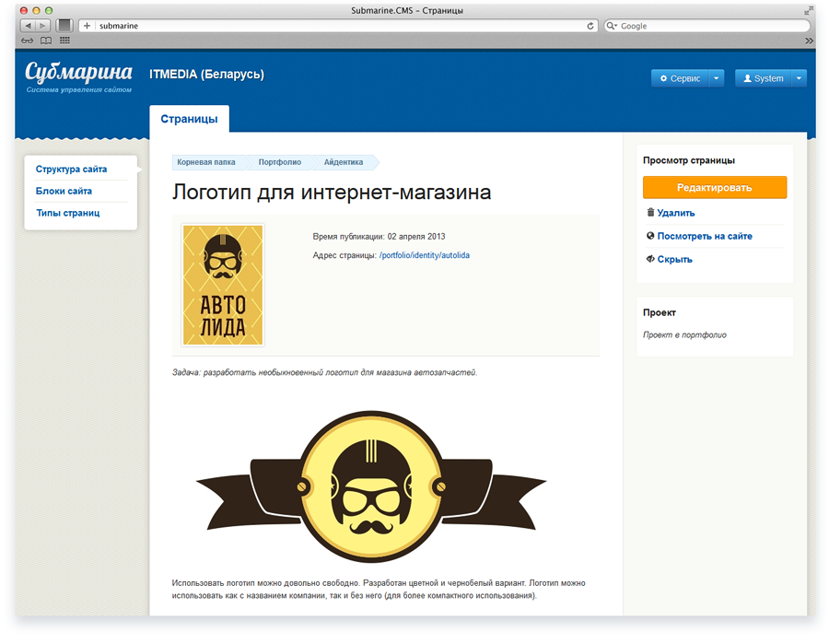The width and height of the screenshot is (829, 644).
Task: Toggle full screen with the corner arrows icon
Action: point(809,10)
